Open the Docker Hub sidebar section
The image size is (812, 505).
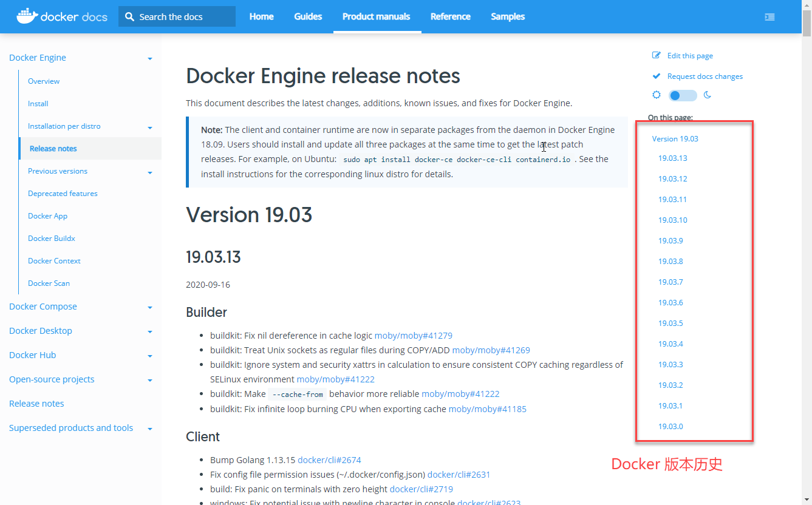point(33,355)
